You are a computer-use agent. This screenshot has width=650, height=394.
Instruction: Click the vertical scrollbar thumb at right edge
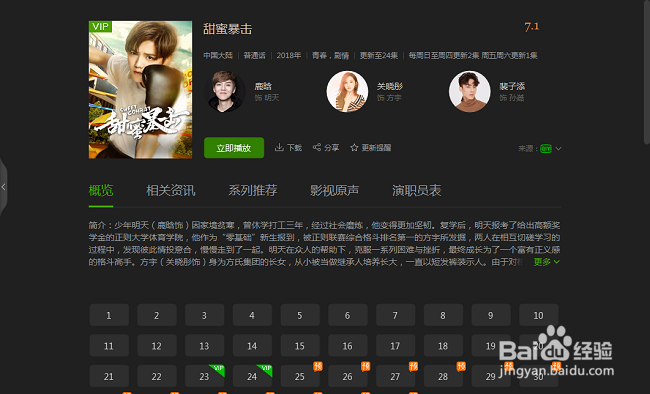[647, 73]
